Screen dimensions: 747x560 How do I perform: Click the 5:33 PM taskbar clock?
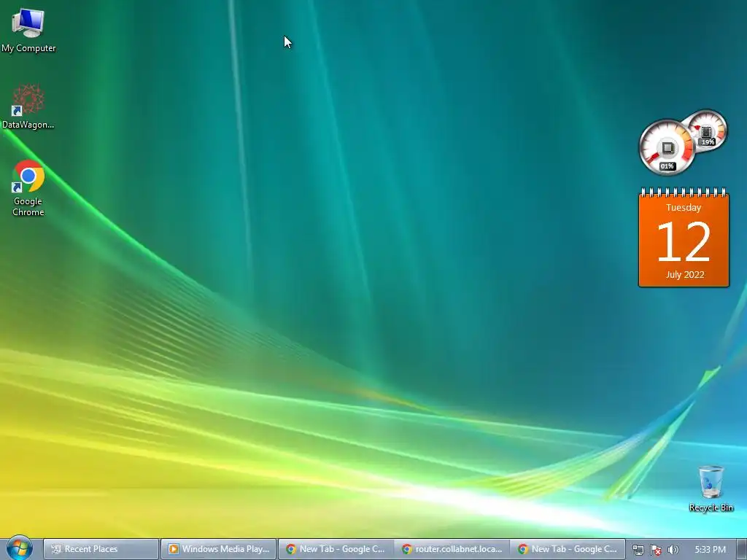pos(710,550)
